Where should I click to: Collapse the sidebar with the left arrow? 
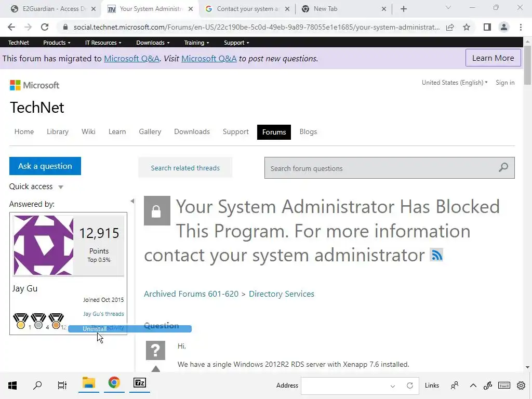tap(132, 201)
